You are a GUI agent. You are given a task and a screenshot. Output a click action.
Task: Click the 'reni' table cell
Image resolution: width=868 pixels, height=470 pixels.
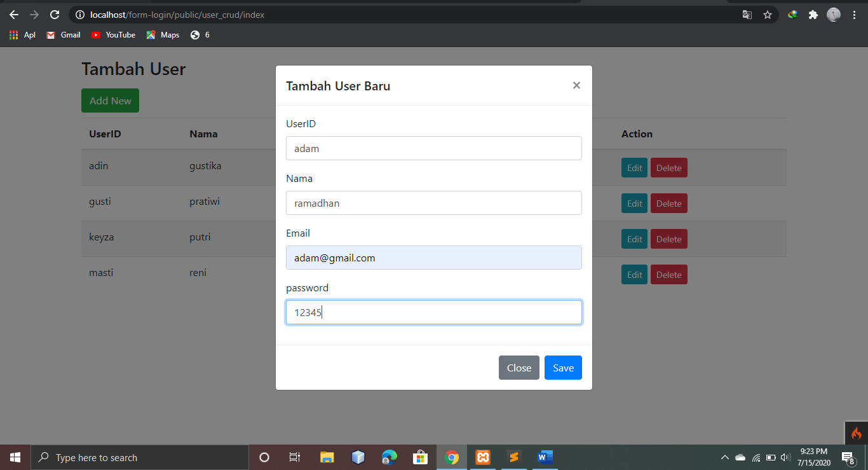point(198,273)
